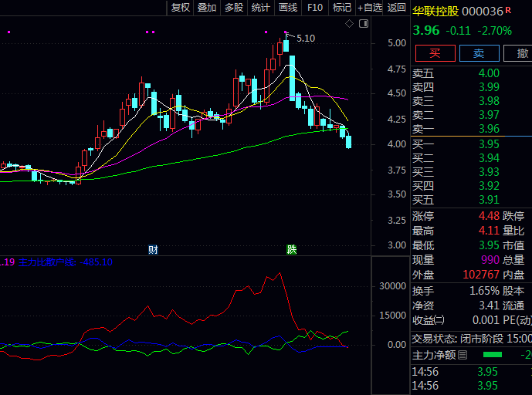Open the 统计 statistics tool

pyautogui.click(x=260, y=8)
